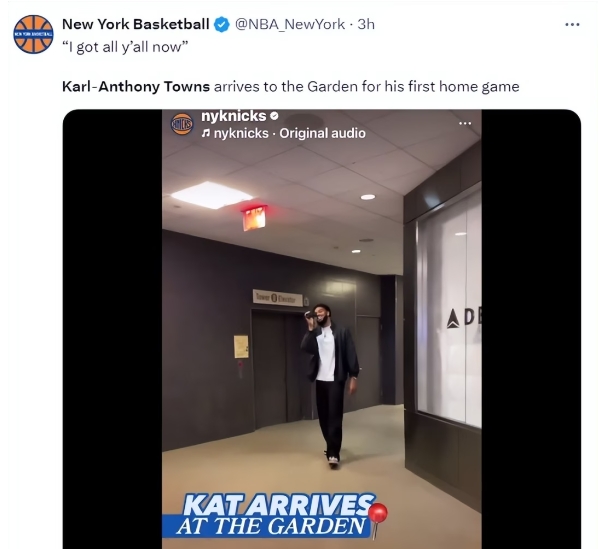Tap the Knicks logo avatar in the video

click(182, 124)
